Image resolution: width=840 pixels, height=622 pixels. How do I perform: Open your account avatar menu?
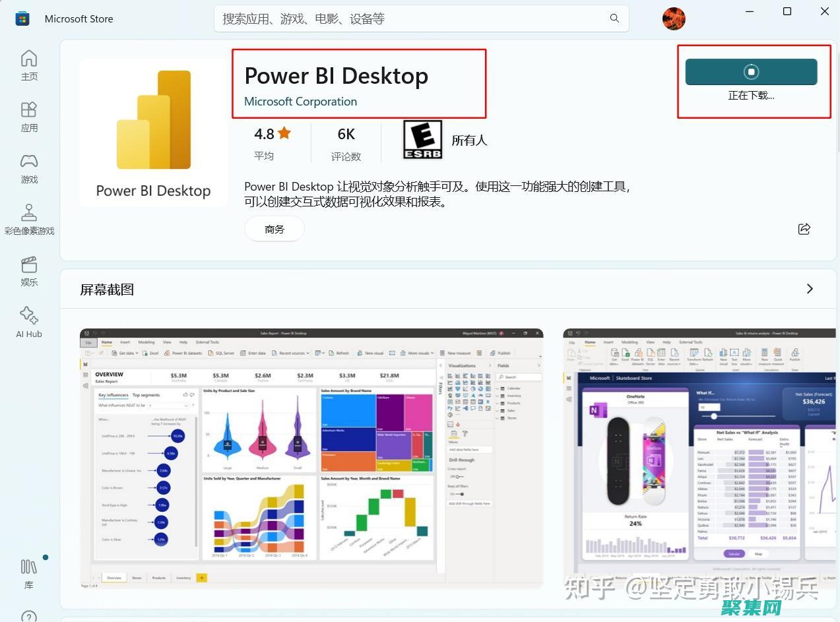point(674,18)
